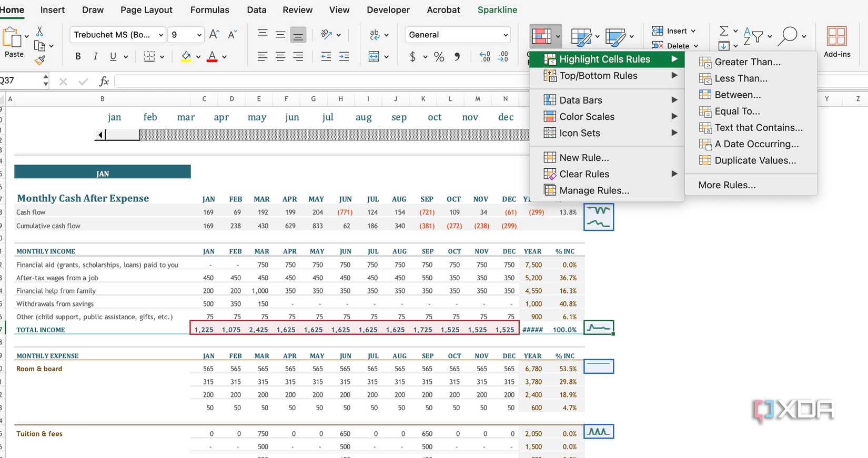This screenshot has height=458, width=868.
Task: Click the Copy icon
Action: click(x=39, y=46)
